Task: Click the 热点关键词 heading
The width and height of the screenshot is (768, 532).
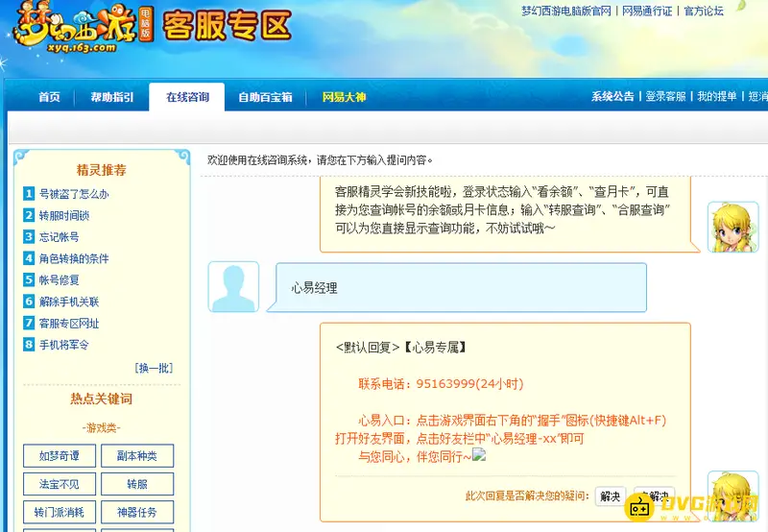Action: pyautogui.click(x=102, y=399)
